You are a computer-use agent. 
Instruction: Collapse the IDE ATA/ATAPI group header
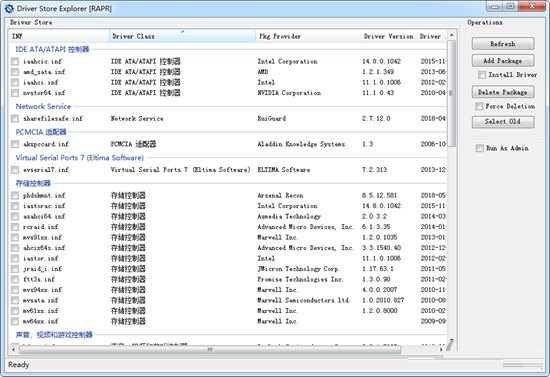click(x=52, y=49)
